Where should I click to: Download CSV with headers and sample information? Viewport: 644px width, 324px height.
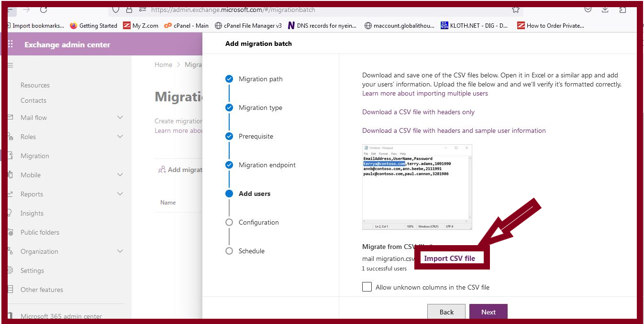tap(454, 130)
